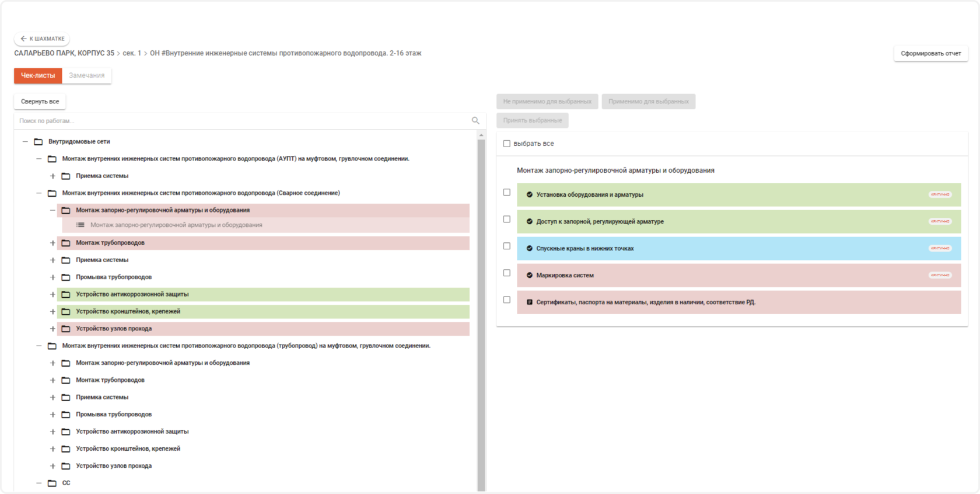Expand Промывка трубопроводов in last section
Viewport: 980px width, 494px height.
52,415
